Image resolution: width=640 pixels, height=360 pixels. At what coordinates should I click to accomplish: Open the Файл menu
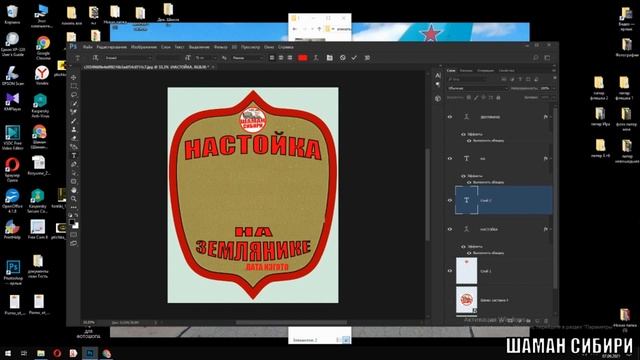(87, 47)
